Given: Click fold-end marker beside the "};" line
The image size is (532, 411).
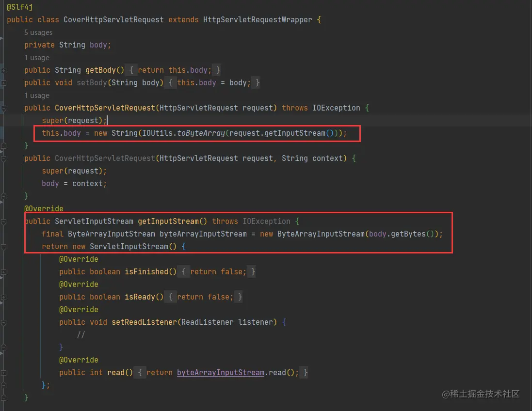Looking at the screenshot, I should [3, 385].
